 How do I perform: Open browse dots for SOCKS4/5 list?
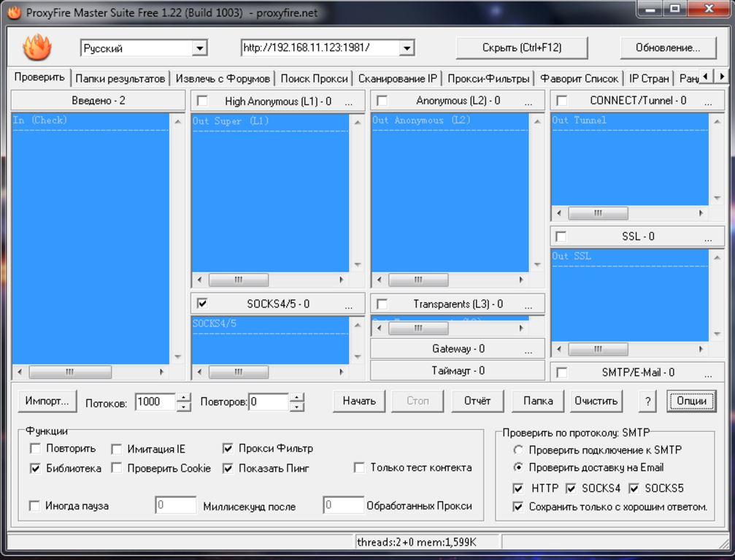(348, 307)
